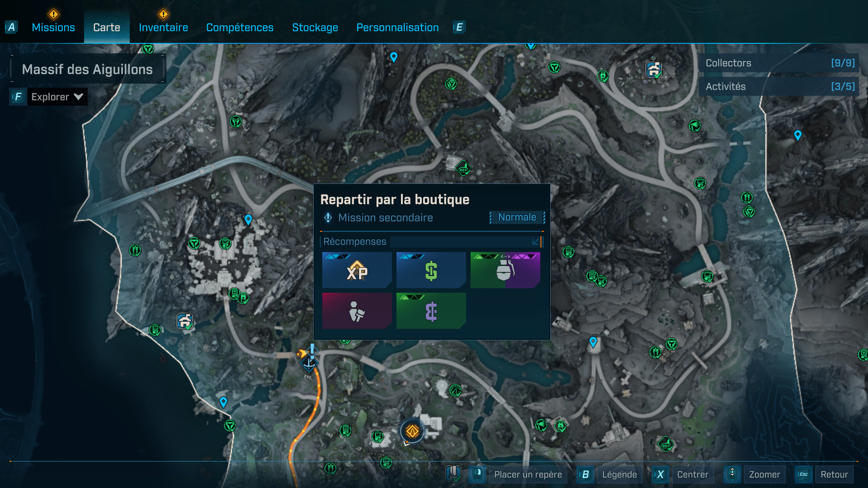Click the Zoomer control

[x=764, y=474]
